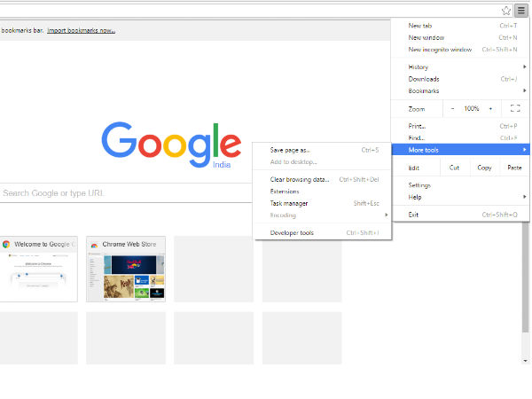Image resolution: width=532 pixels, height=399 pixels.
Task: Open a New incognito window
Action: pyautogui.click(x=440, y=50)
